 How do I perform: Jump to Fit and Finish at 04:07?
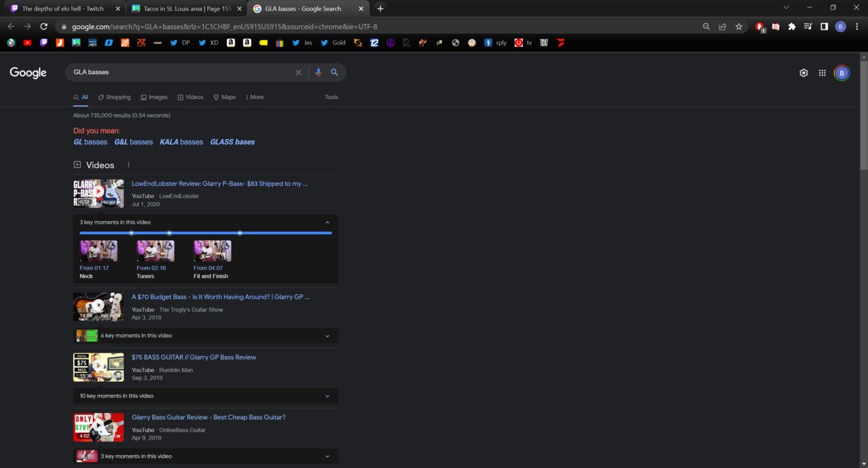point(212,260)
